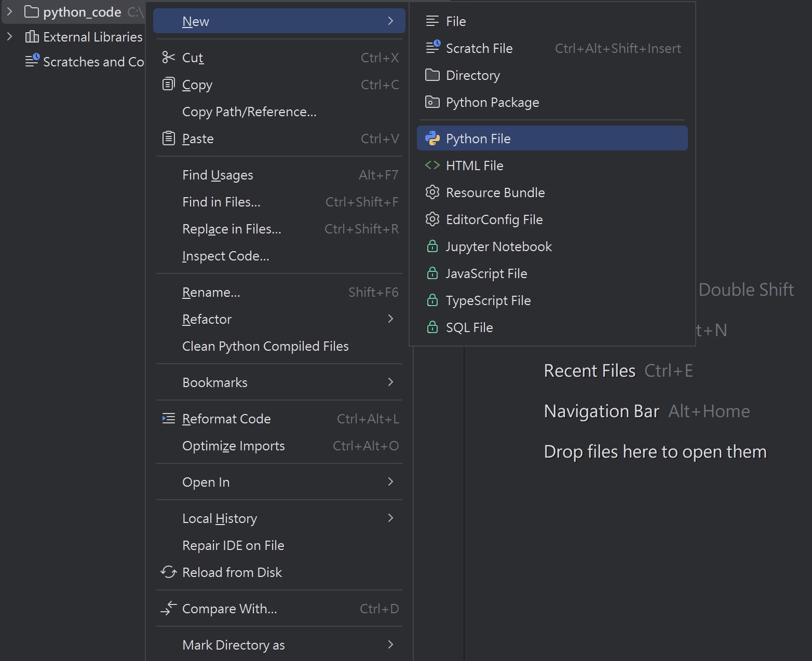Click the Ctrl+Alt+Shift+Insert shortcut label
The height and width of the screenshot is (661, 812).
(x=618, y=48)
